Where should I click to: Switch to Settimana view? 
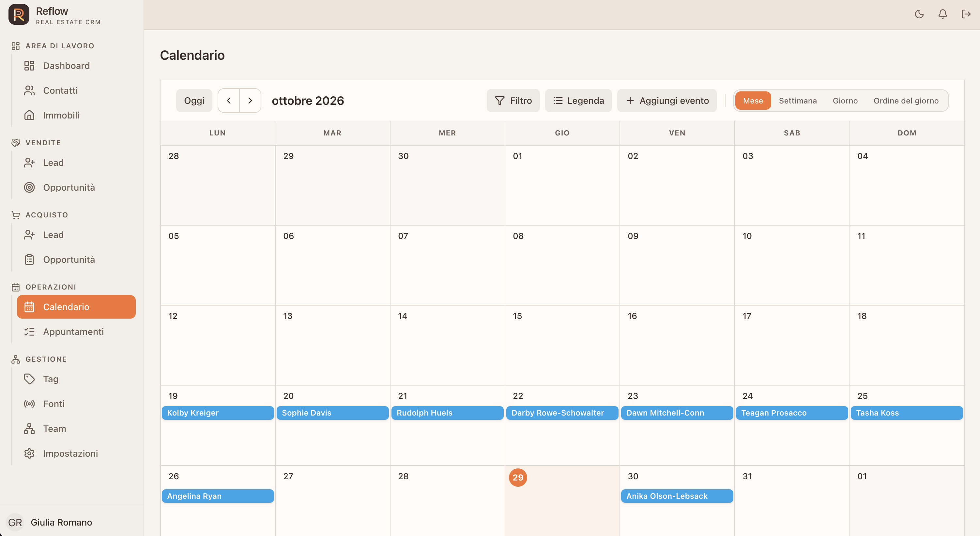pyautogui.click(x=798, y=101)
